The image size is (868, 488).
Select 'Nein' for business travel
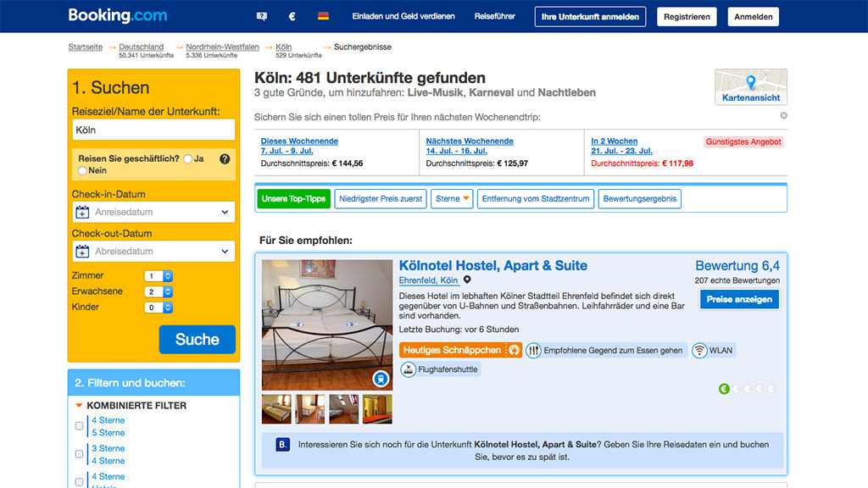point(82,170)
